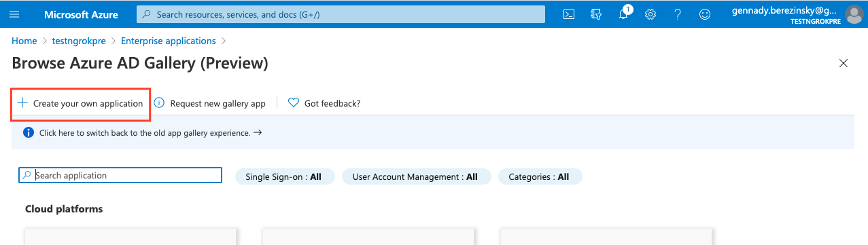Screen dimensions: 868x245
Task: Click the info icon beside Request new gallery app
Action: click(x=159, y=103)
